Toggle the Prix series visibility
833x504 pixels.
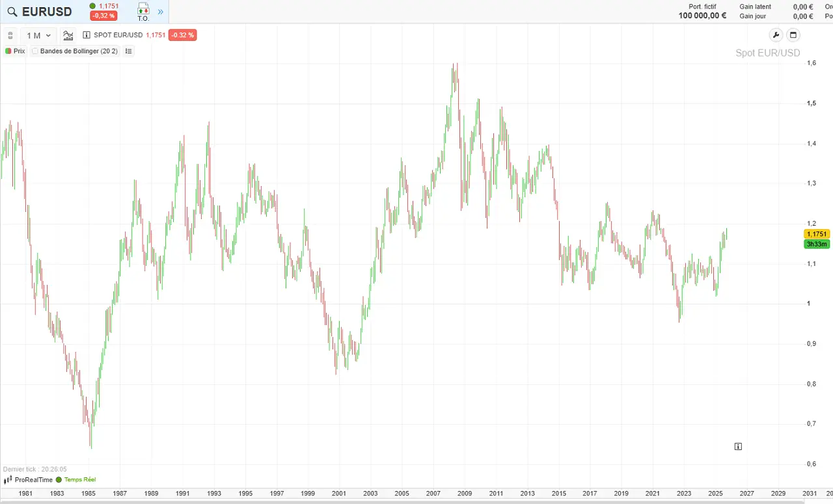[x=8, y=51]
